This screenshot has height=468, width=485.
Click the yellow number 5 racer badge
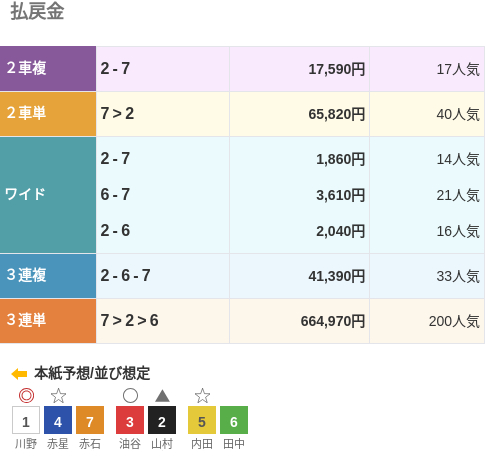click(202, 420)
